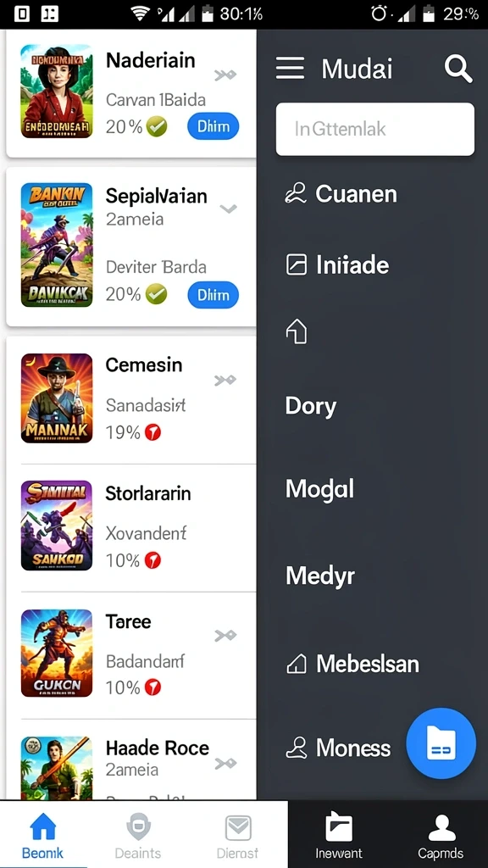Open the Mebeslsan sidebar item
The width and height of the screenshot is (488, 868).
click(x=352, y=663)
